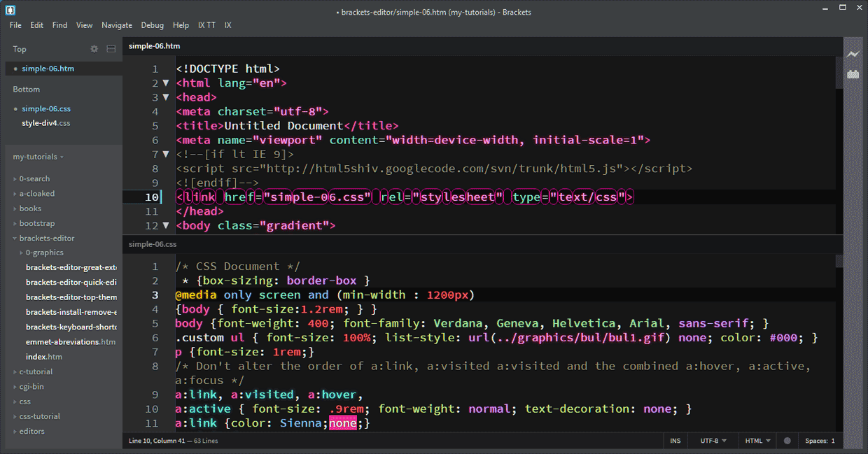Click the Brackets app icon in title bar
Screen dimensions: 868x454
pyautogui.click(x=10, y=10)
